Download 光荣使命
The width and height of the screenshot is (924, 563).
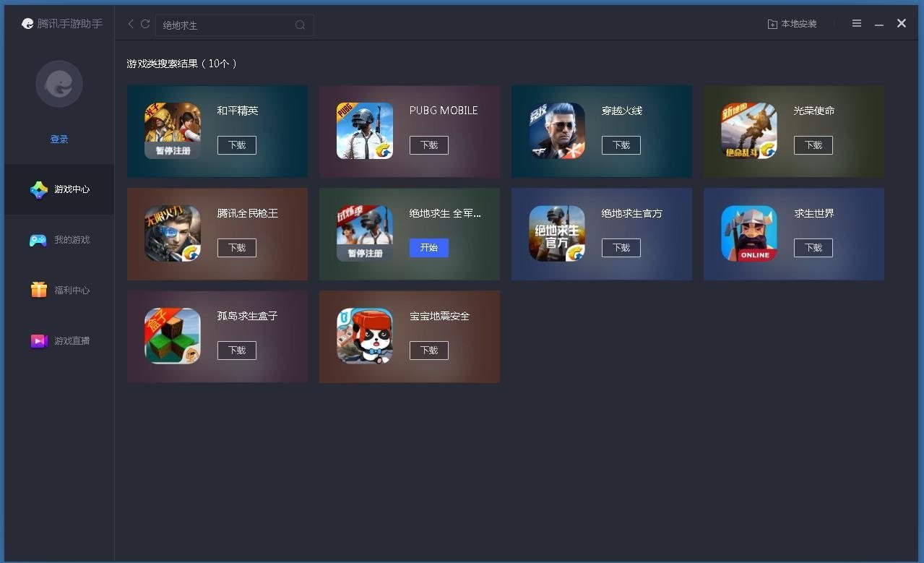(813, 145)
